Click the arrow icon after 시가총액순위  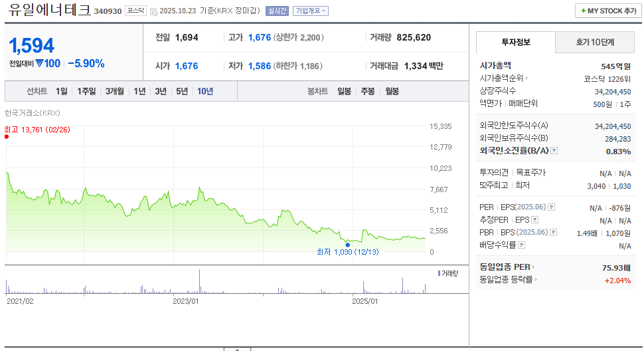(526, 78)
